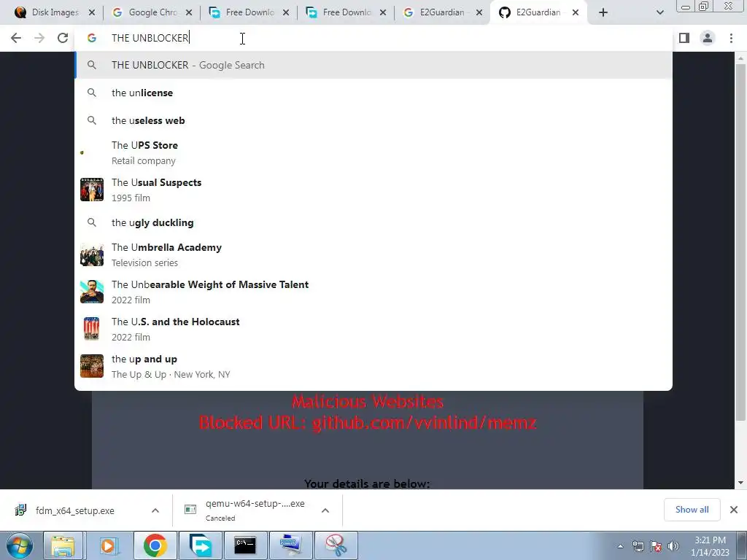Select The Umbrella Academy suggestion
The height and width of the screenshot is (560, 747).
coord(373,254)
